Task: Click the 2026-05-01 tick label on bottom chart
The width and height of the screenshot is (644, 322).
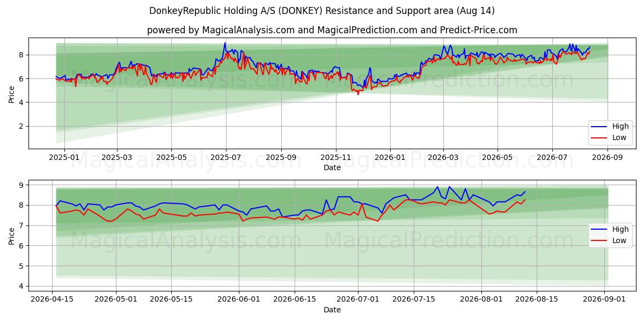Action: (116, 301)
